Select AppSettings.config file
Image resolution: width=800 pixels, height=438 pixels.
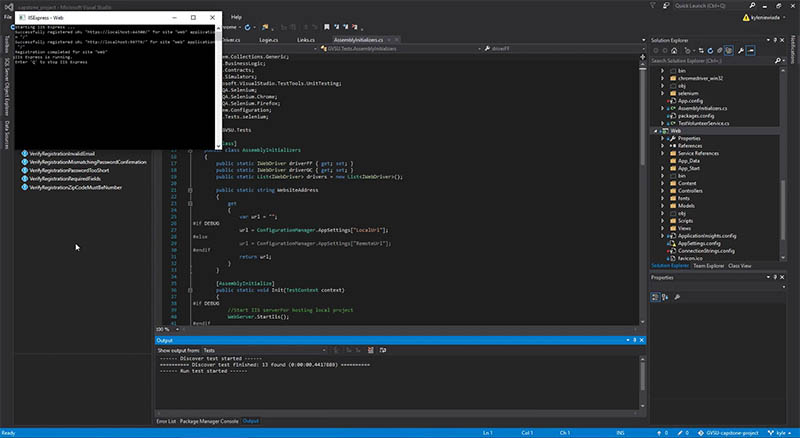tap(699, 244)
